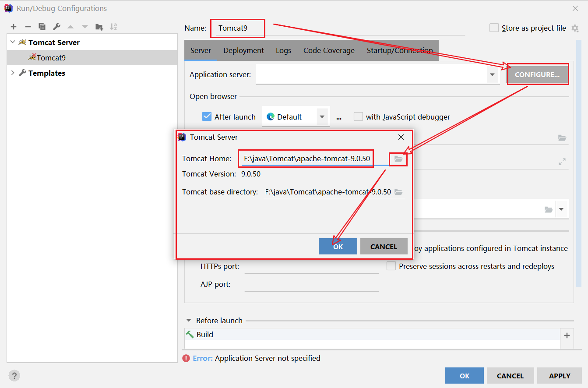Screen dimensions: 588x388
Task: Click the Remove Configuration minus icon
Action: click(x=28, y=27)
